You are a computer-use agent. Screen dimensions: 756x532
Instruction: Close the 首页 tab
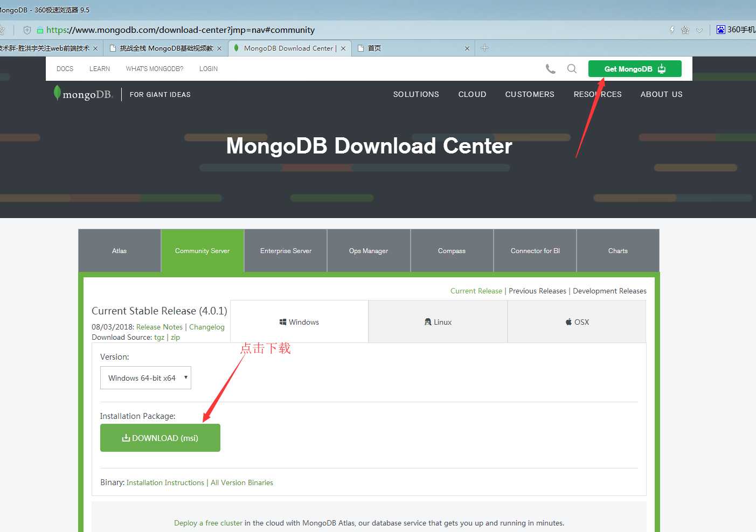pos(467,48)
